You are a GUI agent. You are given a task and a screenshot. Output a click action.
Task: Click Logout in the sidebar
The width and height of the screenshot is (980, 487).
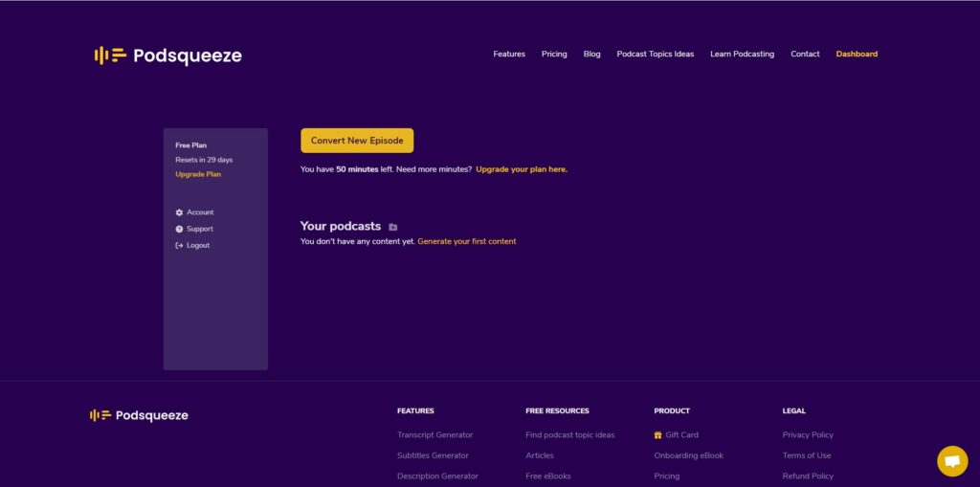point(198,246)
